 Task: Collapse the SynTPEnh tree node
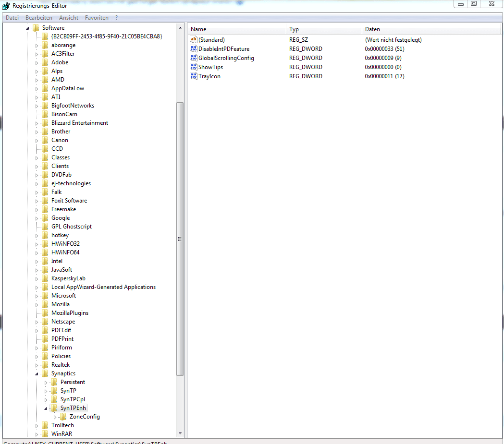point(46,408)
